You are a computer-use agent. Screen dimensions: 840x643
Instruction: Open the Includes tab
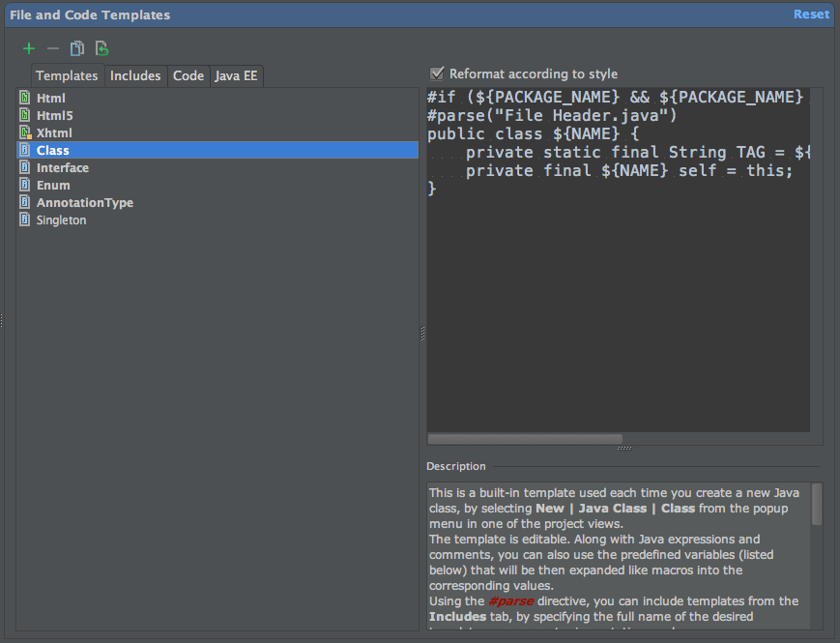[135, 75]
